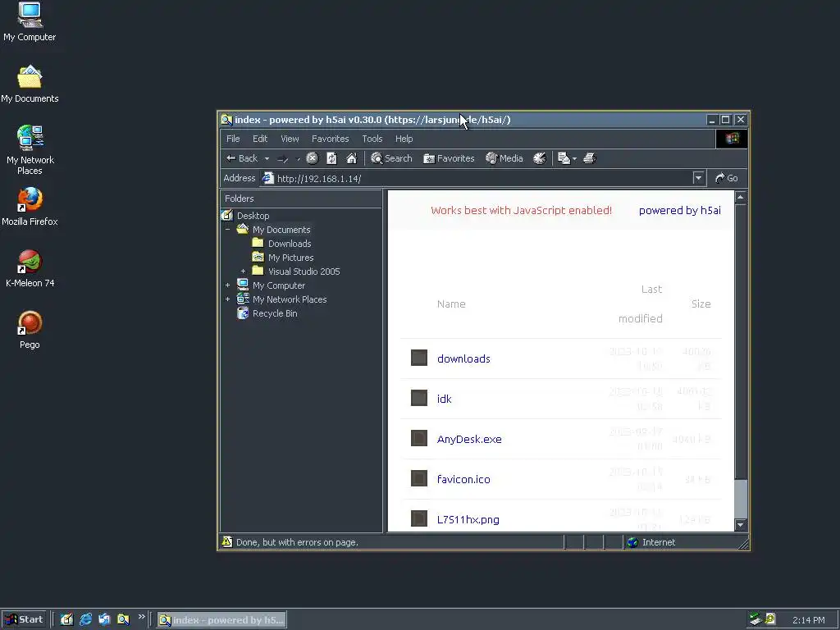Open the Search toolbar button
This screenshot has width=840, height=630.
(391, 158)
